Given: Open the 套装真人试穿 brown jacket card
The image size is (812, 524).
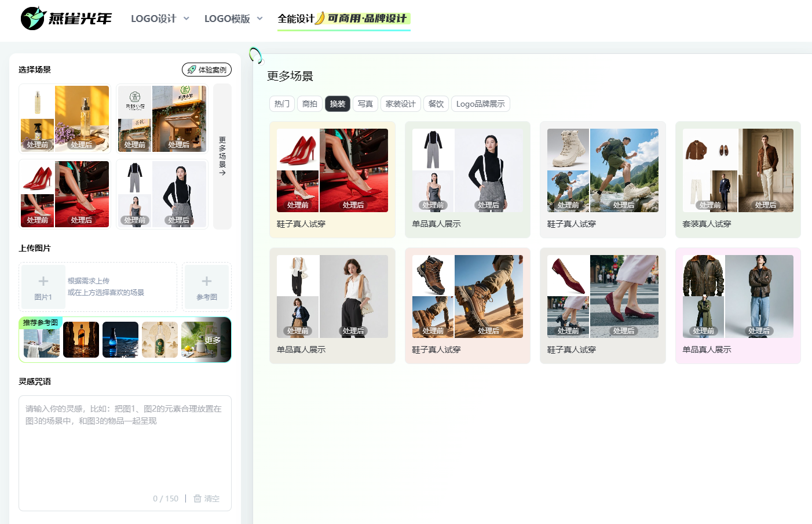Looking at the screenshot, I should [738, 179].
